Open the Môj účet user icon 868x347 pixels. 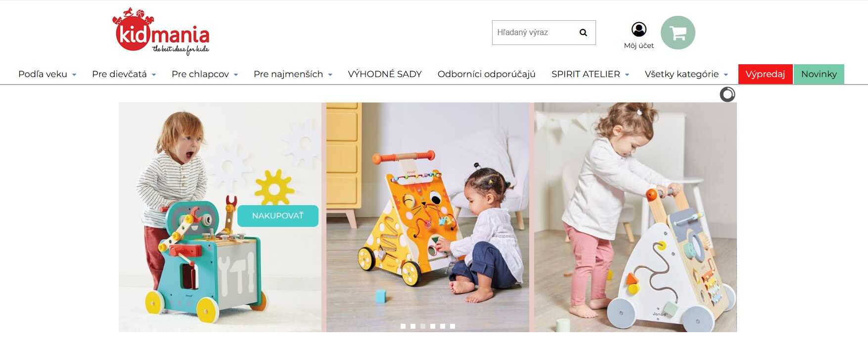pyautogui.click(x=639, y=30)
